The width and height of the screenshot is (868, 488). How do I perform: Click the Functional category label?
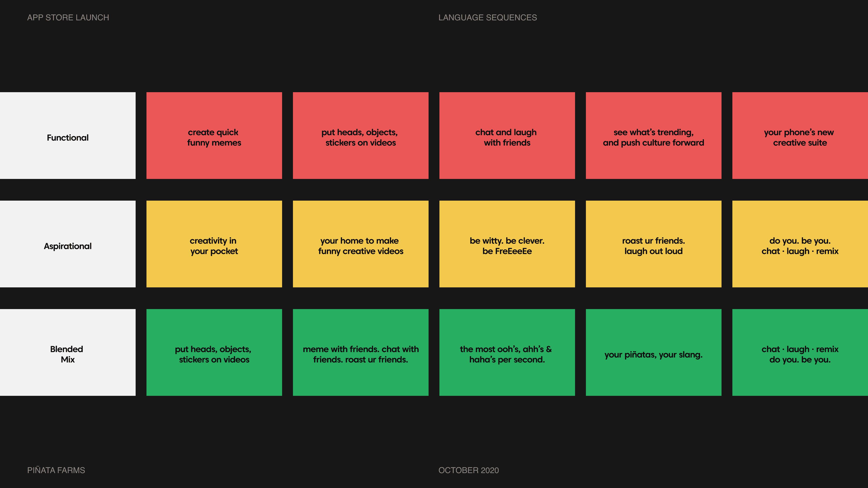click(67, 138)
